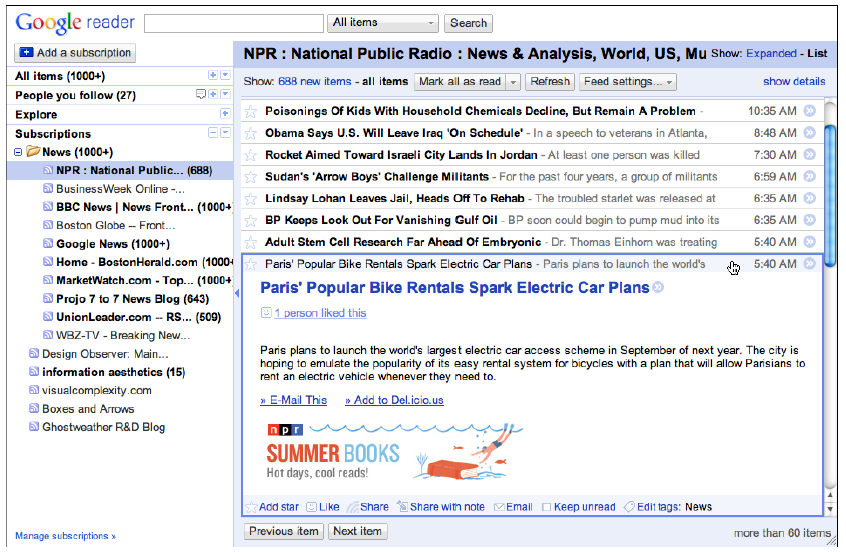This screenshot has width=846, height=552.
Task: Click arrow icon beside the expanded Paris headline
Action: 658,288
